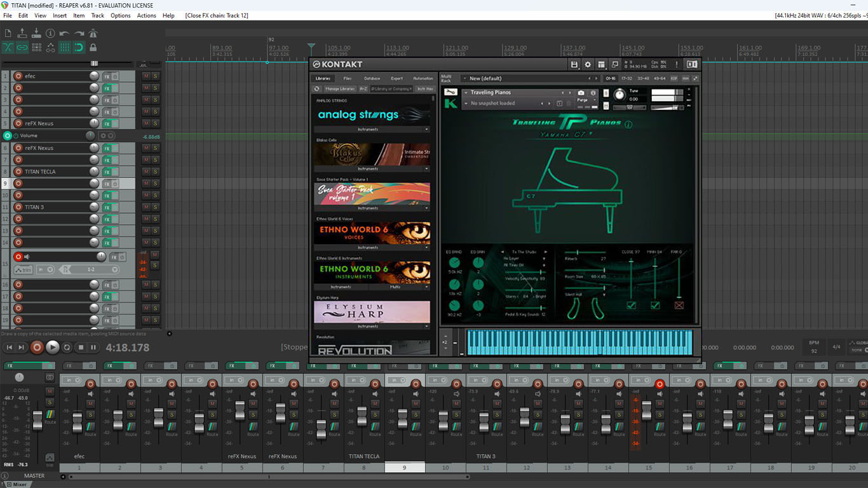
Task: Refresh Kontakt libraries list icon
Action: (316, 89)
